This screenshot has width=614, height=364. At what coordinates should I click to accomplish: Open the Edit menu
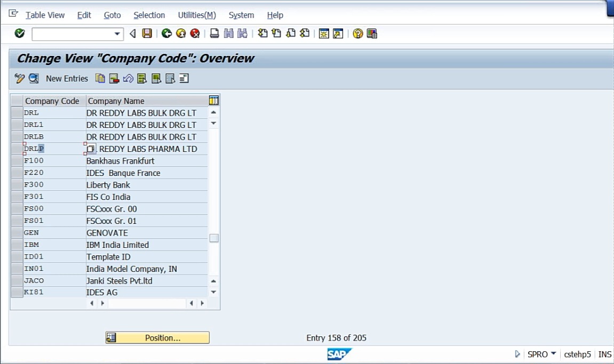pos(84,15)
